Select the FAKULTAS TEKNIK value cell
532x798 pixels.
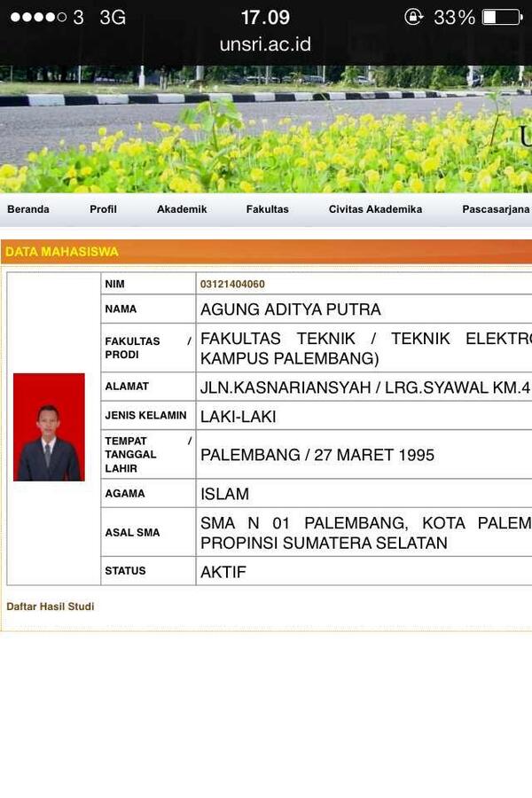click(x=364, y=348)
